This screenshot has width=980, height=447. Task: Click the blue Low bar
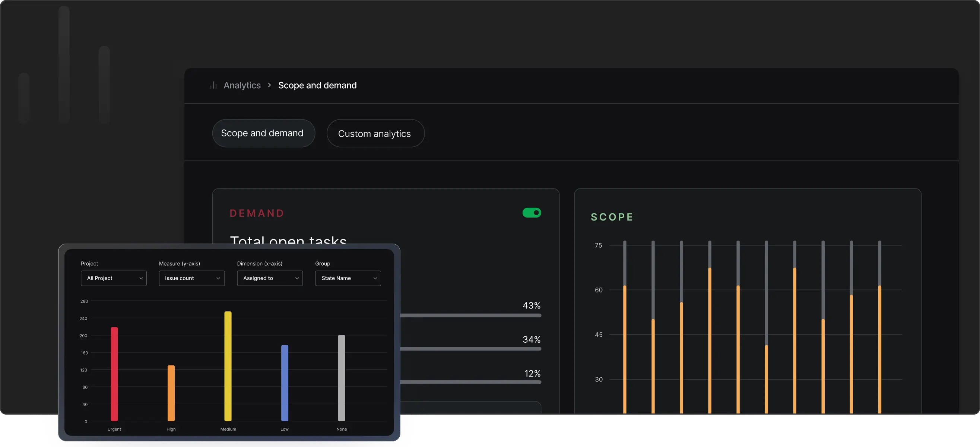pyautogui.click(x=285, y=383)
